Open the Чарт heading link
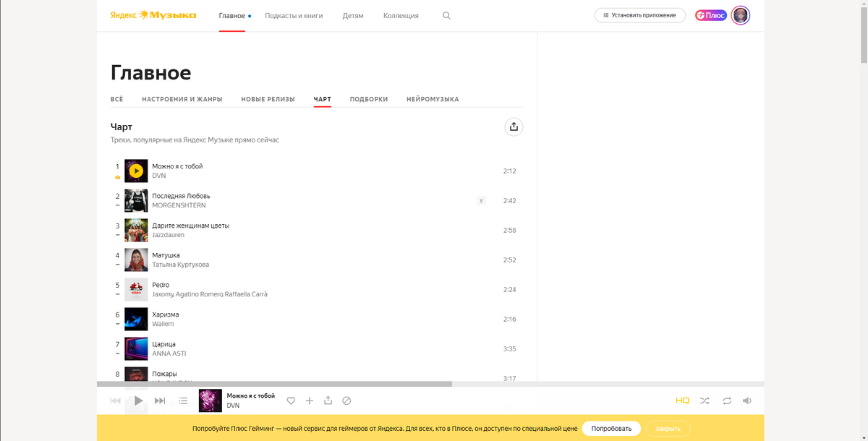The image size is (868, 441). tap(122, 127)
